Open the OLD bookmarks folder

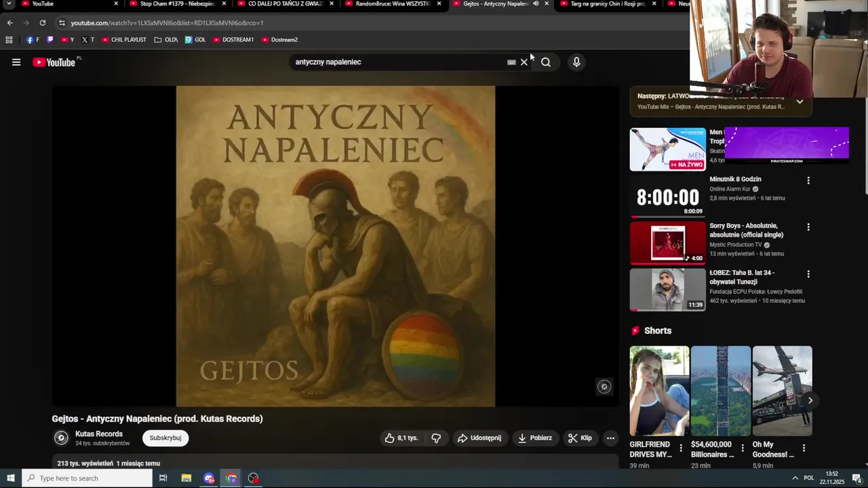pos(166,40)
